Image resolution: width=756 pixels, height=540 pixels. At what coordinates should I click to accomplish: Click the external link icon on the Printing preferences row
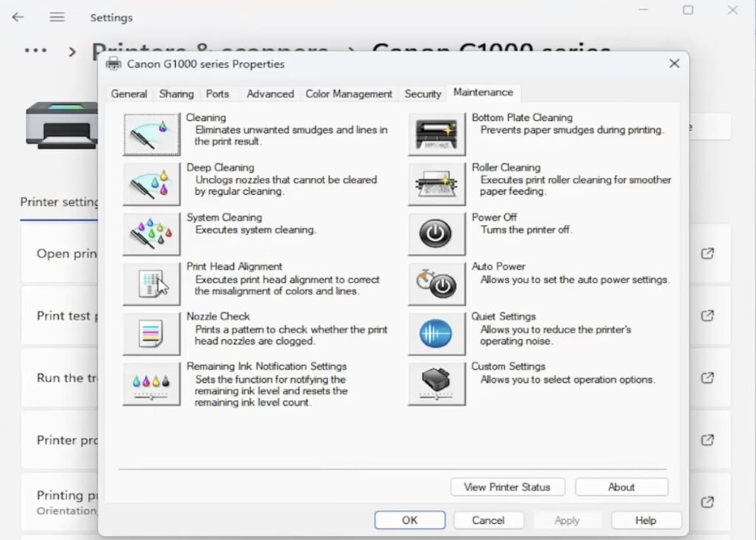(x=707, y=502)
